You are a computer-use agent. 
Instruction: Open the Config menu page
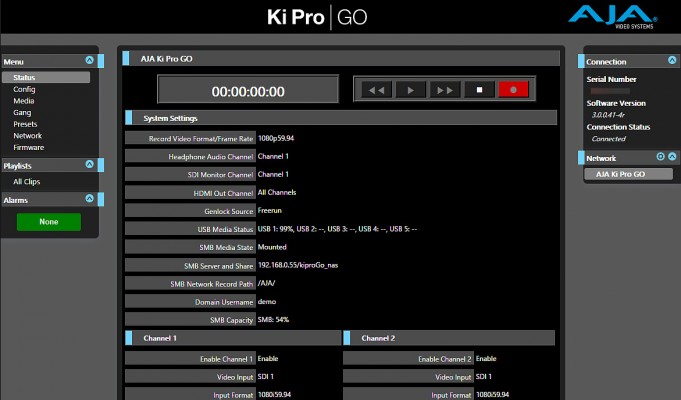[x=24, y=89]
